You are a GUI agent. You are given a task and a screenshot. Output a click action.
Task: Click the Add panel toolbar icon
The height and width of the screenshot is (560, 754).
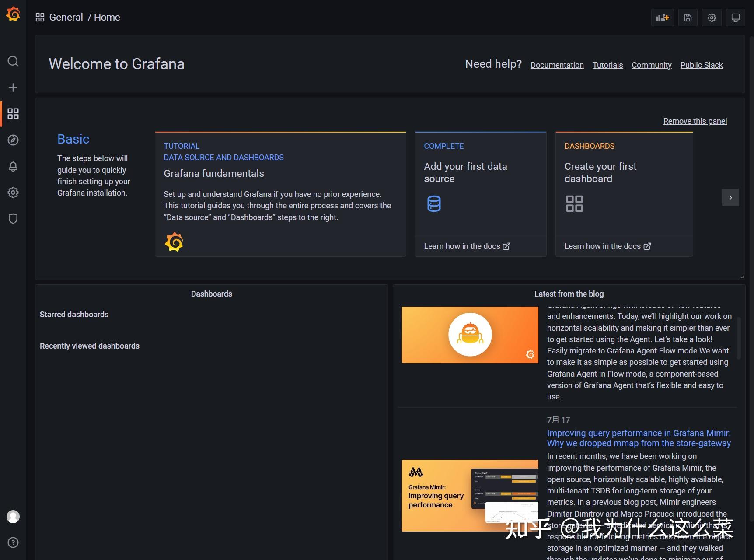point(663,17)
